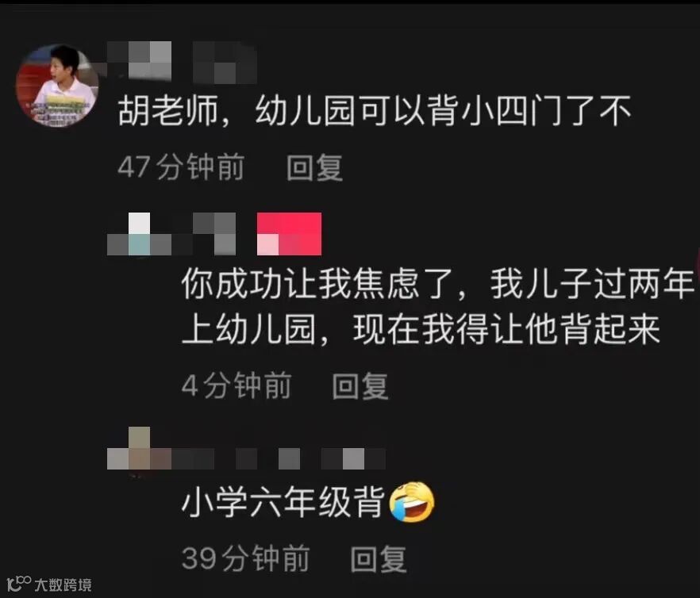Reply to the 39分钟前 comment

[378, 558]
